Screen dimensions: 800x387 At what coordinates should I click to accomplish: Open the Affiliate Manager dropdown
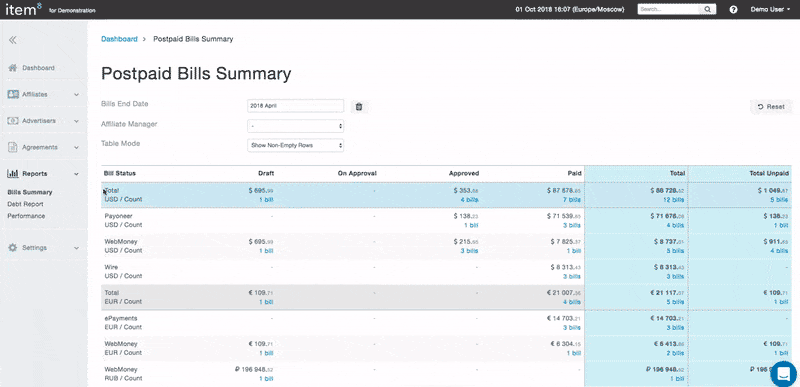click(295, 125)
